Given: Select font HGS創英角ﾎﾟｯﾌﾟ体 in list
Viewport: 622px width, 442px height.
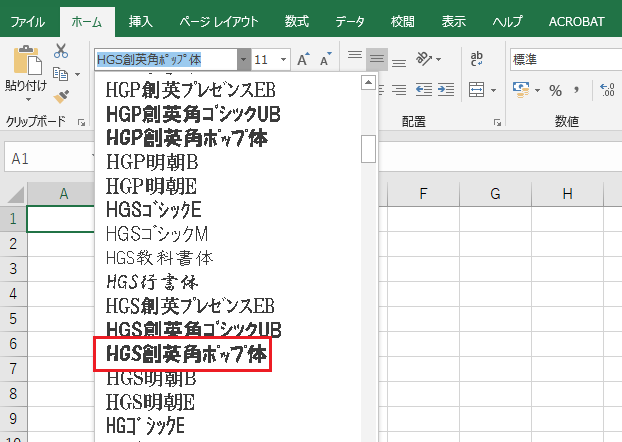Looking at the screenshot, I should 186,354.
